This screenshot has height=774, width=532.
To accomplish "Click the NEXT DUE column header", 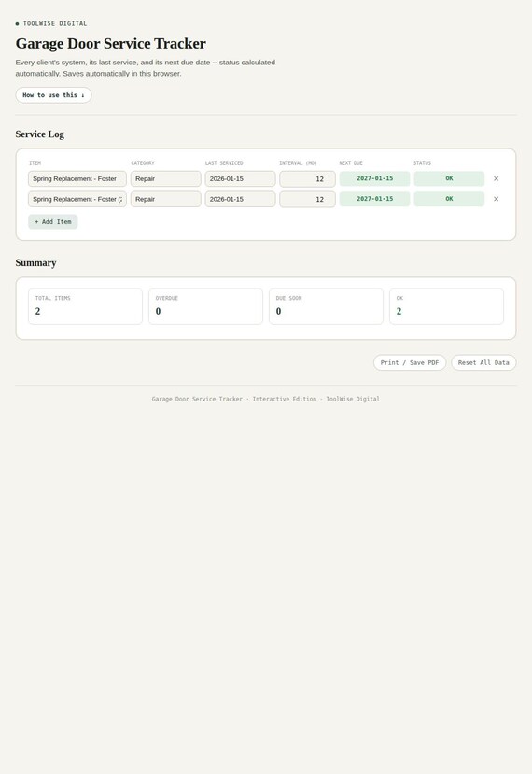I will click(351, 162).
